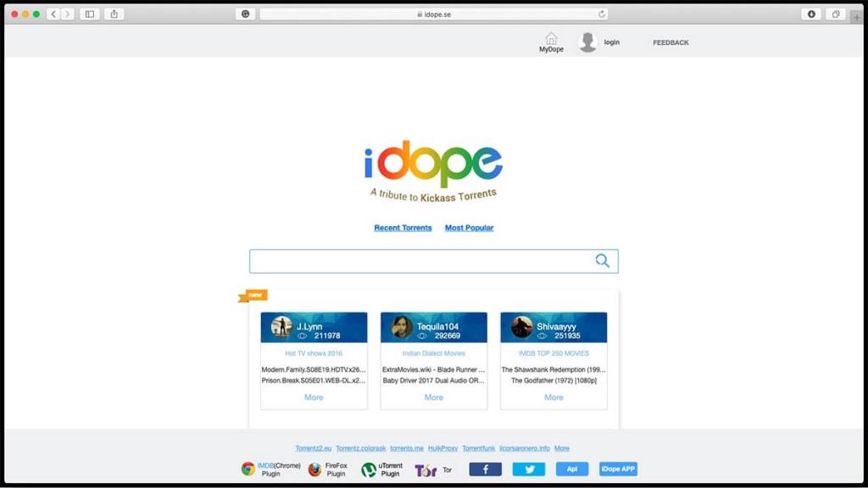The height and width of the screenshot is (488, 868).
Task: Open Safari downloads list
Action: 811,14
